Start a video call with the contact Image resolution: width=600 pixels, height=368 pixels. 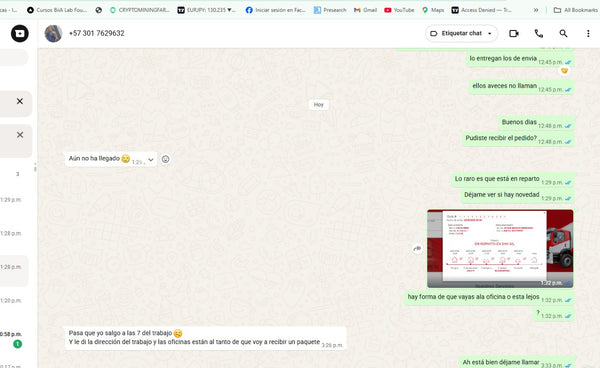tap(514, 34)
